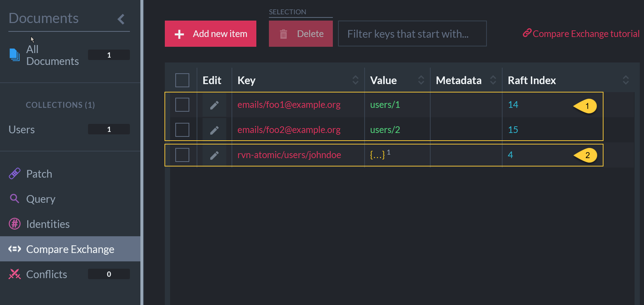Sort by the Key column arrows

pyautogui.click(x=356, y=80)
